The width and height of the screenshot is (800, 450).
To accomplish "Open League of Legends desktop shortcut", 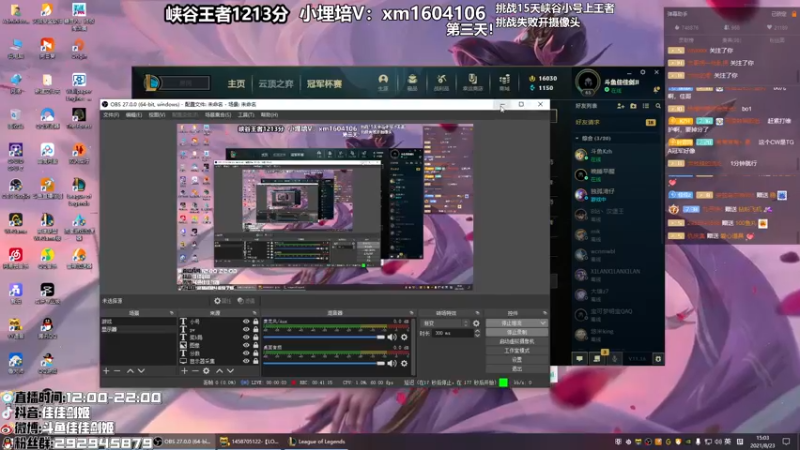I will [79, 191].
